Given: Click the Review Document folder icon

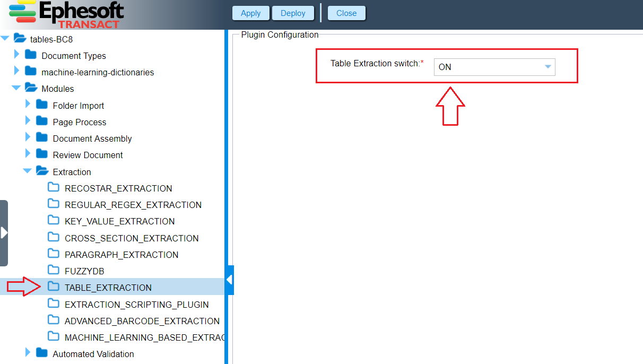Looking at the screenshot, I should [42, 153].
